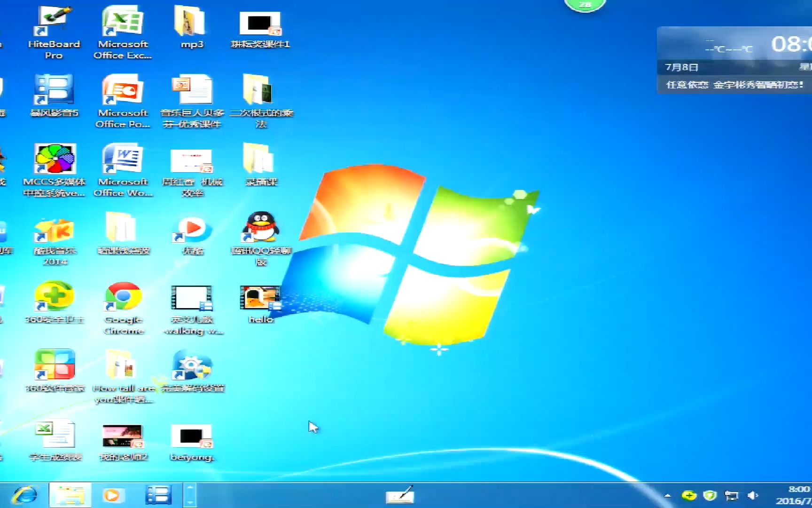Open 暴风影音5 media player shortcut
Image resolution: width=812 pixels, height=508 pixels.
point(55,95)
